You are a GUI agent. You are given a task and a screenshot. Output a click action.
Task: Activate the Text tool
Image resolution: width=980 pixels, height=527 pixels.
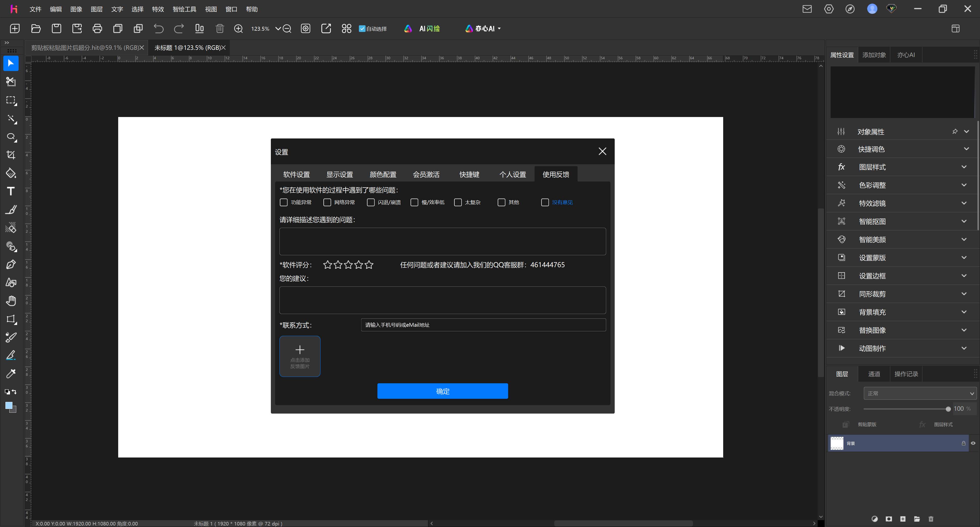click(x=11, y=191)
